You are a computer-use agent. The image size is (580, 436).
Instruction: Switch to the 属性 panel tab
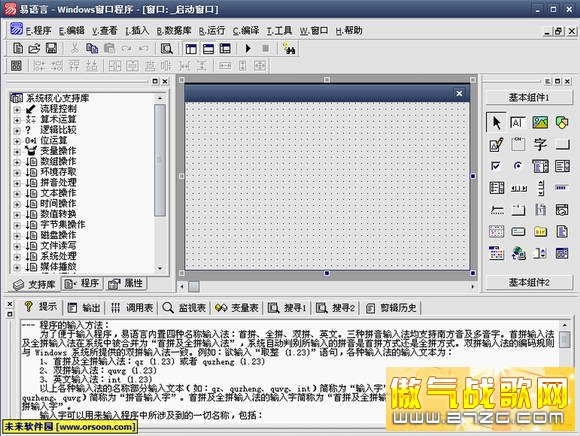125,284
